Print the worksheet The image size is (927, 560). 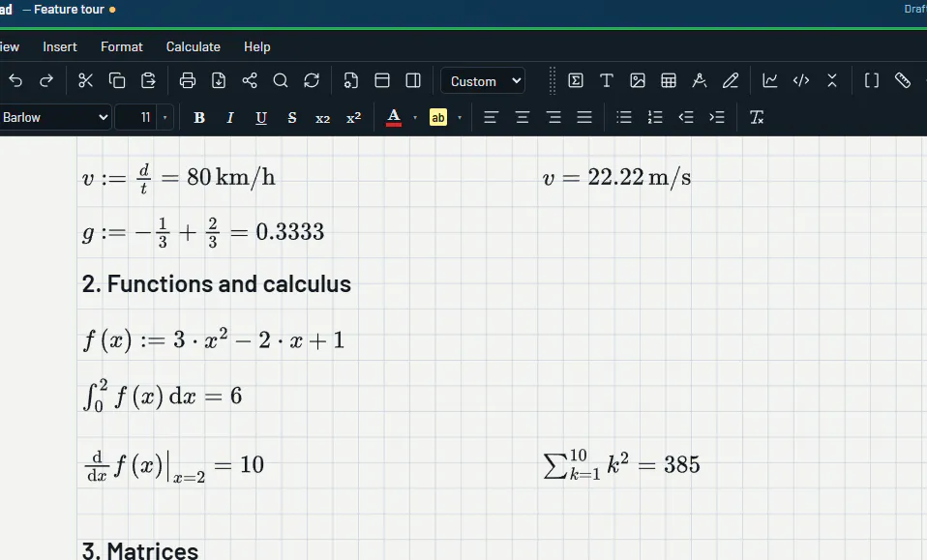click(x=188, y=81)
